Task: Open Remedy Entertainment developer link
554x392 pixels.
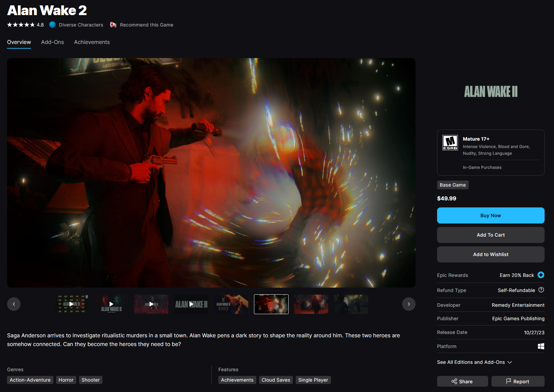Action: 518,305
